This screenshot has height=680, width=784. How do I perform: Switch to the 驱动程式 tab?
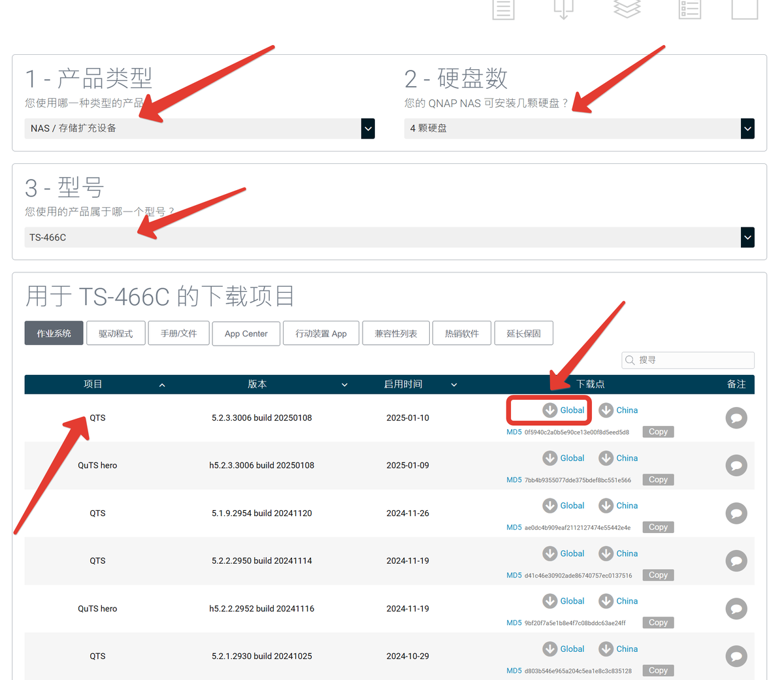click(x=116, y=333)
